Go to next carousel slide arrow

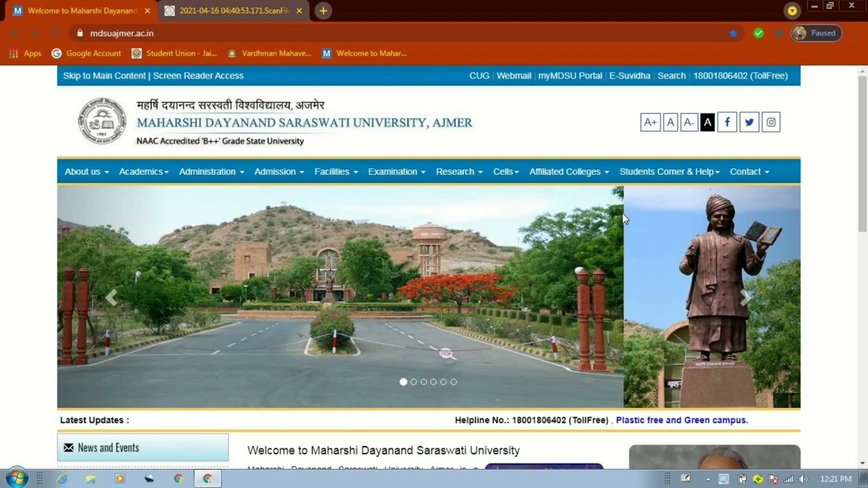tap(746, 297)
